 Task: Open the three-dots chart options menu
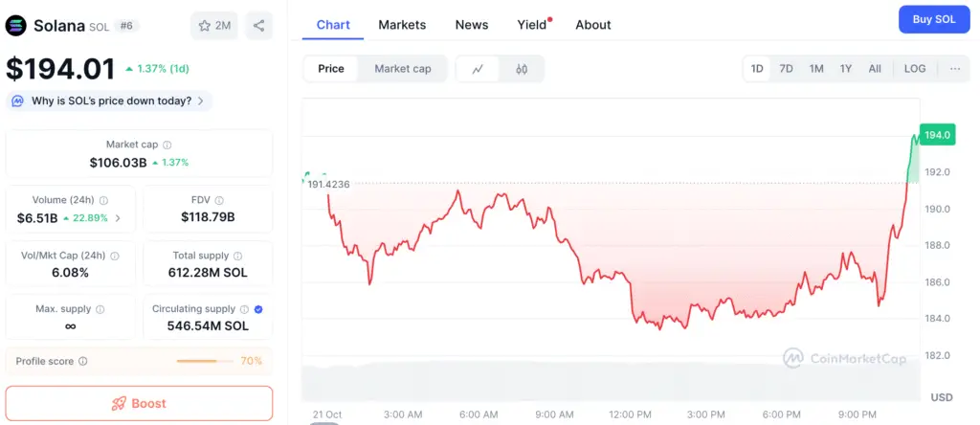point(955,69)
